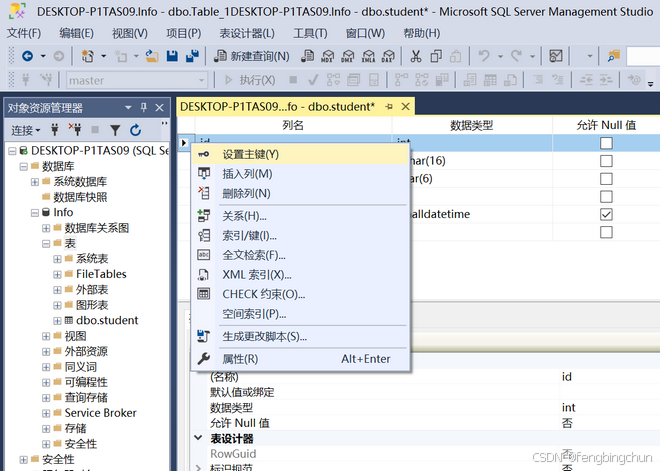Viewport: 660px width, 471px height.
Task: Click the open file folder icon
Action: pyautogui.click(x=152, y=56)
